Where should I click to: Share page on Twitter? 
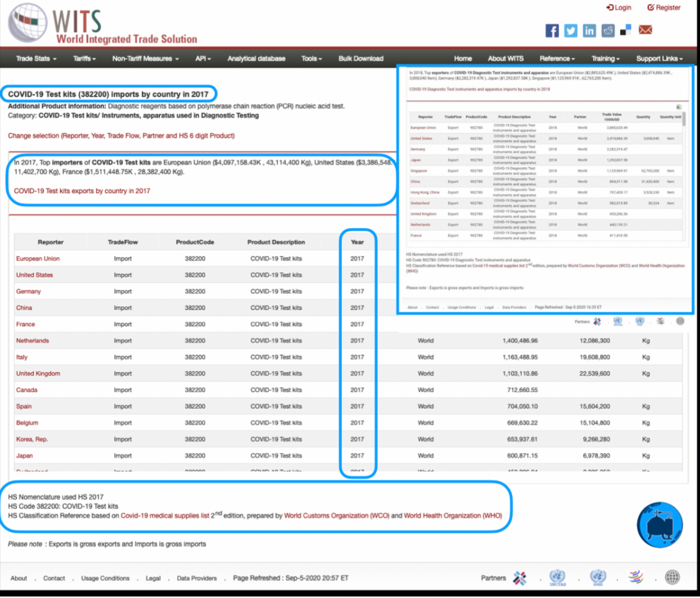pyautogui.click(x=570, y=30)
